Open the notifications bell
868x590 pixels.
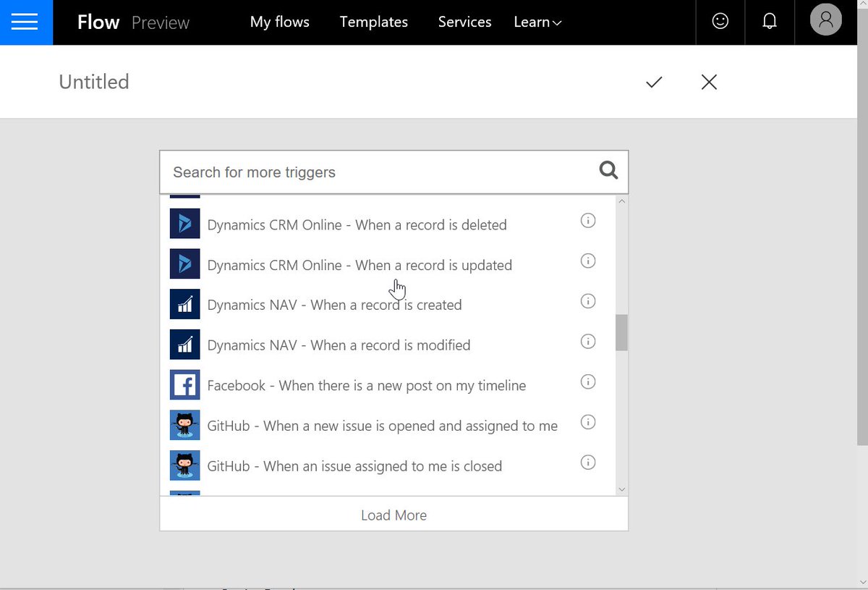click(x=770, y=22)
